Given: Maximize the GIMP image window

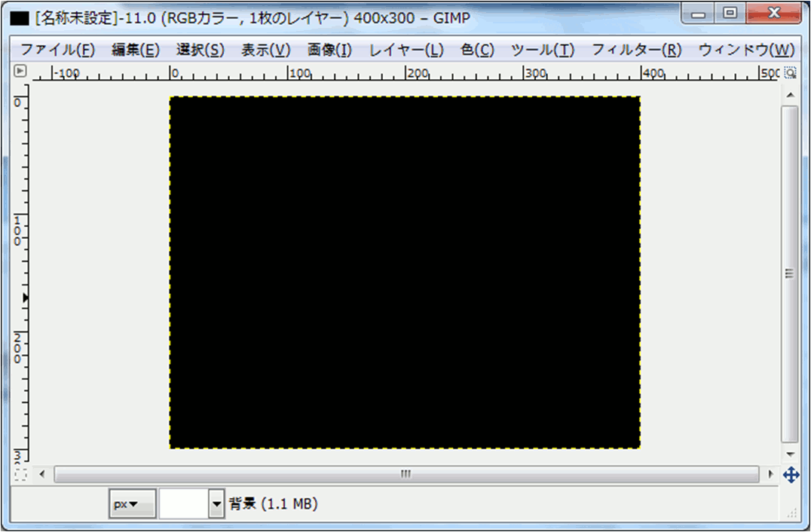Looking at the screenshot, I should [x=730, y=13].
